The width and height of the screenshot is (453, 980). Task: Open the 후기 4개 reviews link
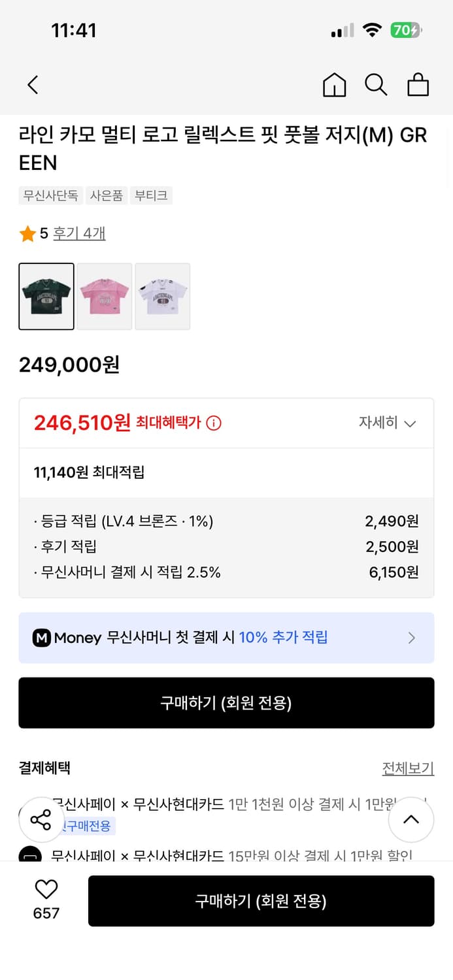coord(79,233)
